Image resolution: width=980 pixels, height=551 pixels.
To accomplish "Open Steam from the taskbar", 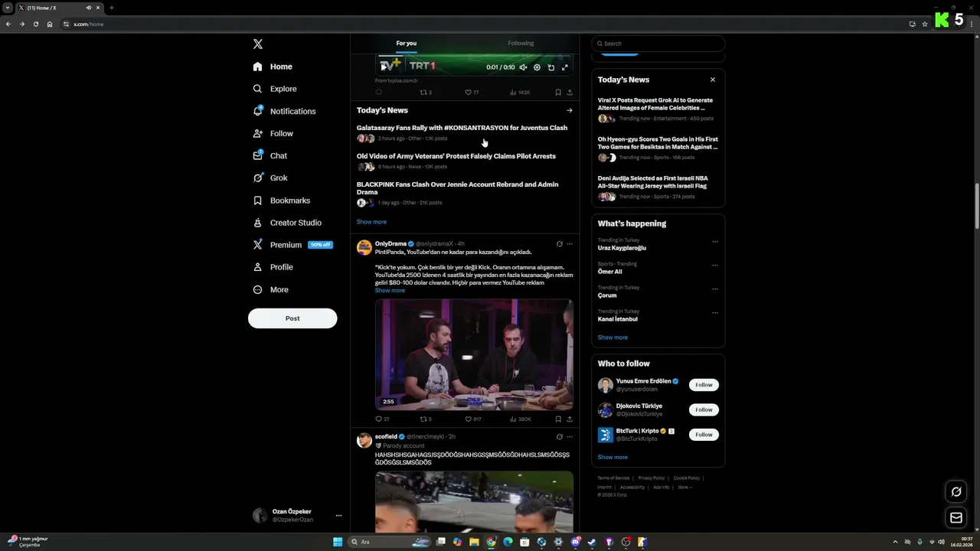I will pos(592,542).
